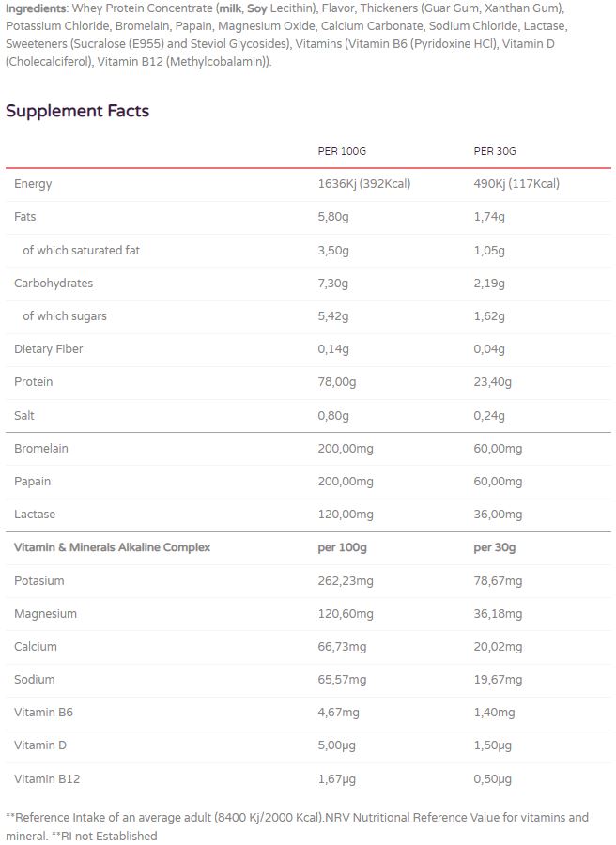Select the Lactase row label
616x845 pixels.
[x=35, y=515]
